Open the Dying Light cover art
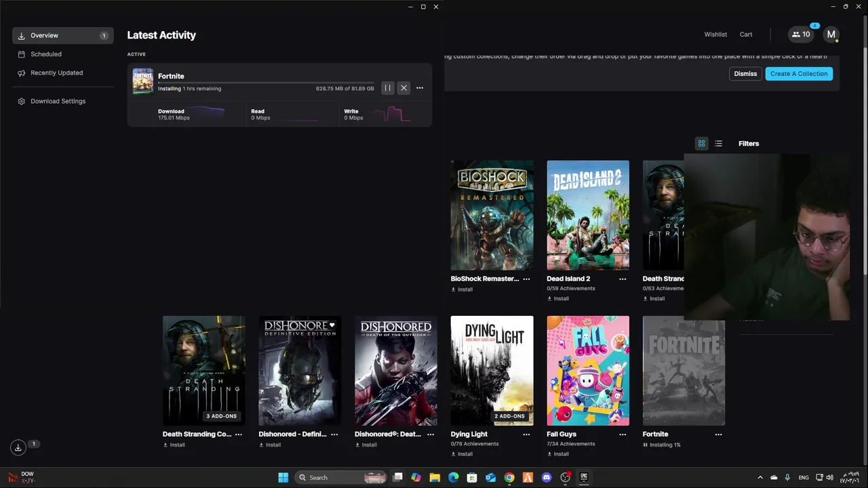868x488 pixels. (x=492, y=371)
